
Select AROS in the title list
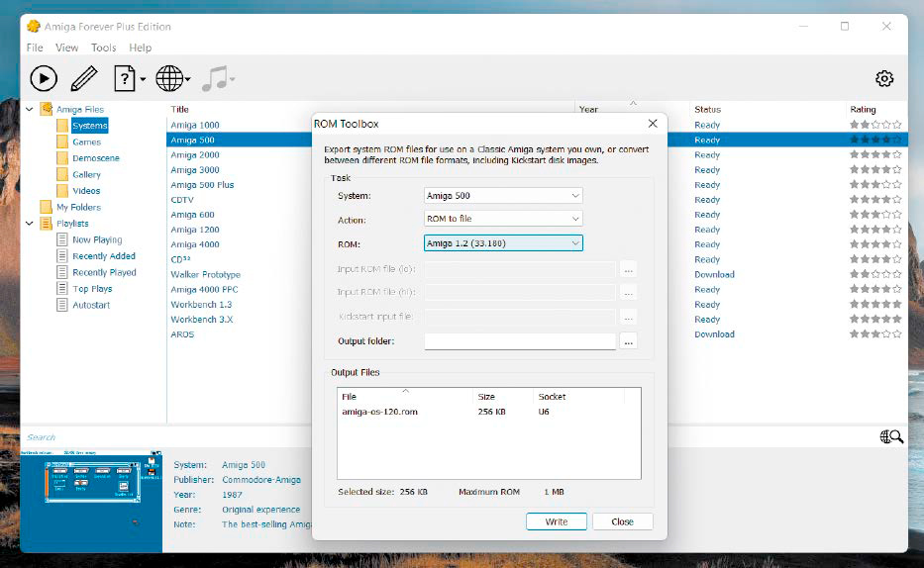tap(182, 334)
